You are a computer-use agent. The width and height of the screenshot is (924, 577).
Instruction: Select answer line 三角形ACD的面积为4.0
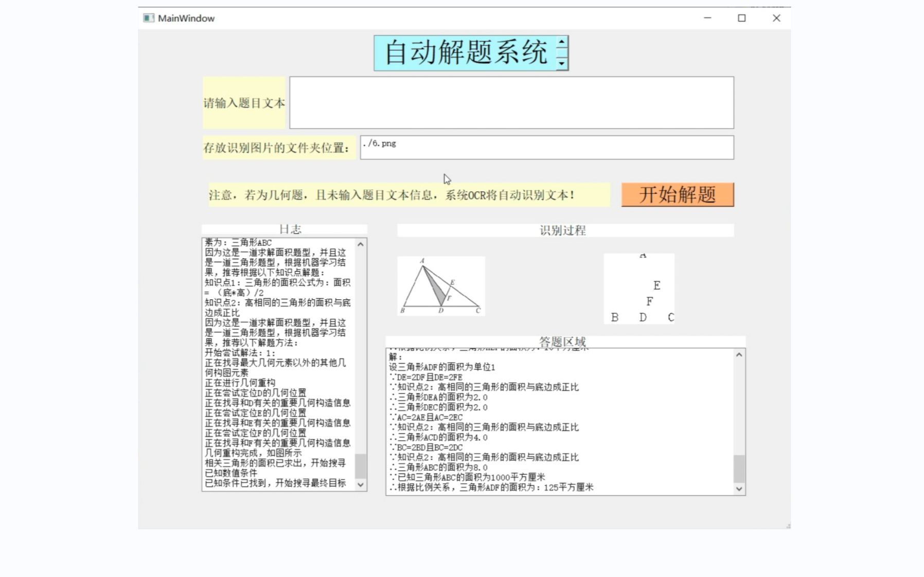(438, 437)
